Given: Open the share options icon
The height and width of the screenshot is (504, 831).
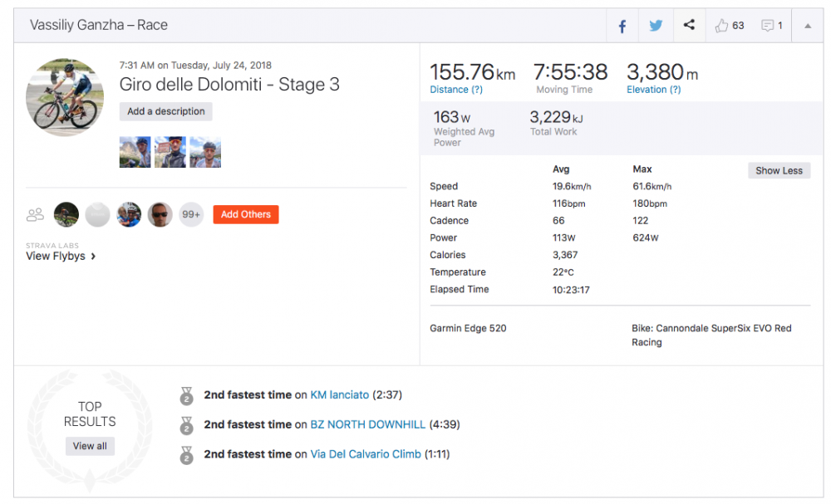Looking at the screenshot, I should [x=689, y=26].
